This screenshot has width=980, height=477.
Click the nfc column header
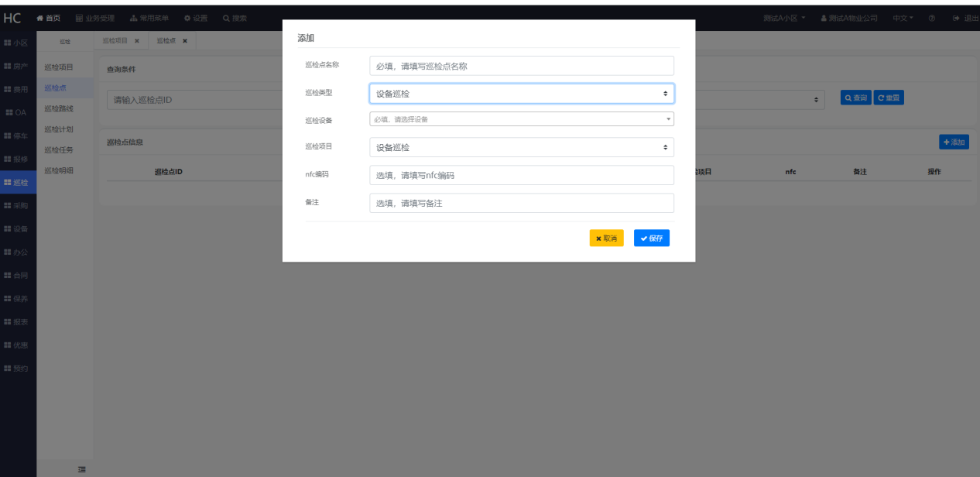[790, 171]
